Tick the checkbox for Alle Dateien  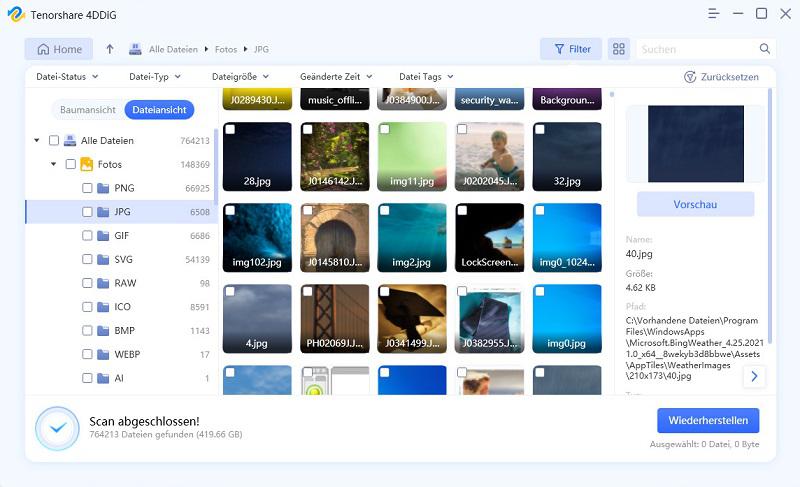click(x=54, y=141)
